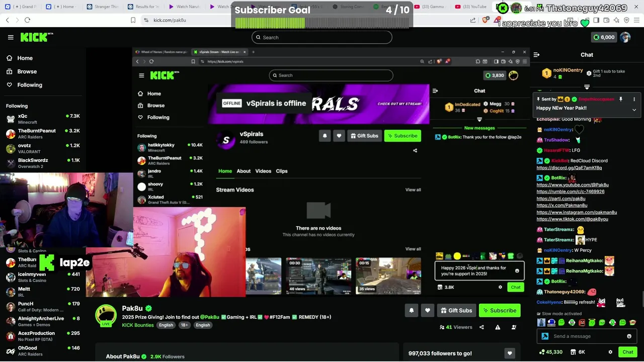Screen dimensions: 644x362
Task: Open the outer user avatar menu
Action: pos(625,37)
